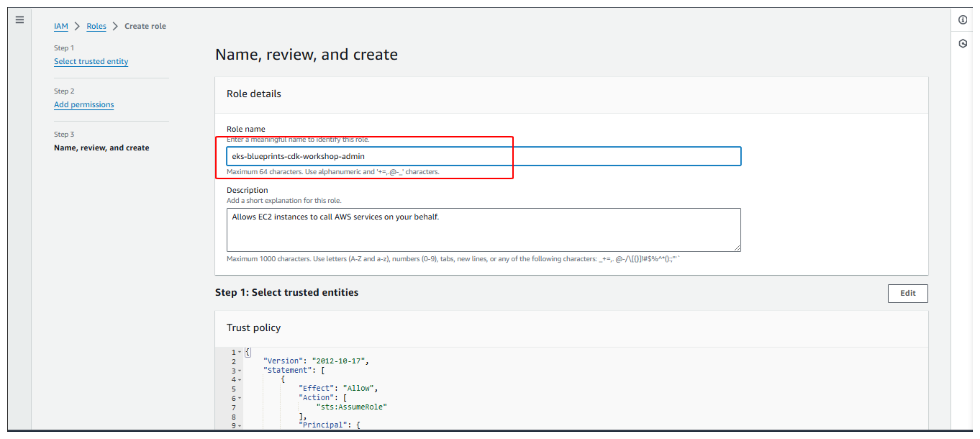
Task: Grab the Description textarea resize handle
Action: click(x=737, y=248)
